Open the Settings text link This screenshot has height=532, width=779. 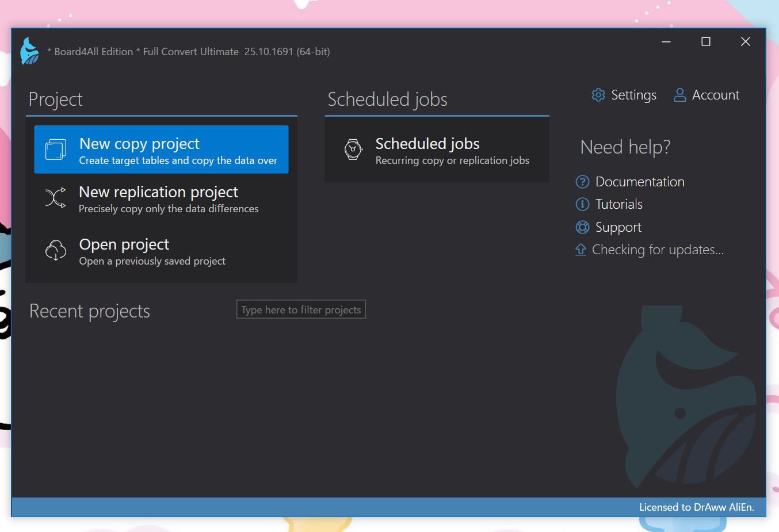tap(633, 95)
